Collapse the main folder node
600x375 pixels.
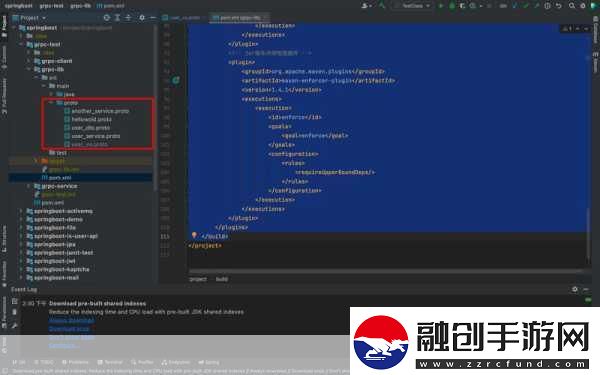click(x=44, y=86)
